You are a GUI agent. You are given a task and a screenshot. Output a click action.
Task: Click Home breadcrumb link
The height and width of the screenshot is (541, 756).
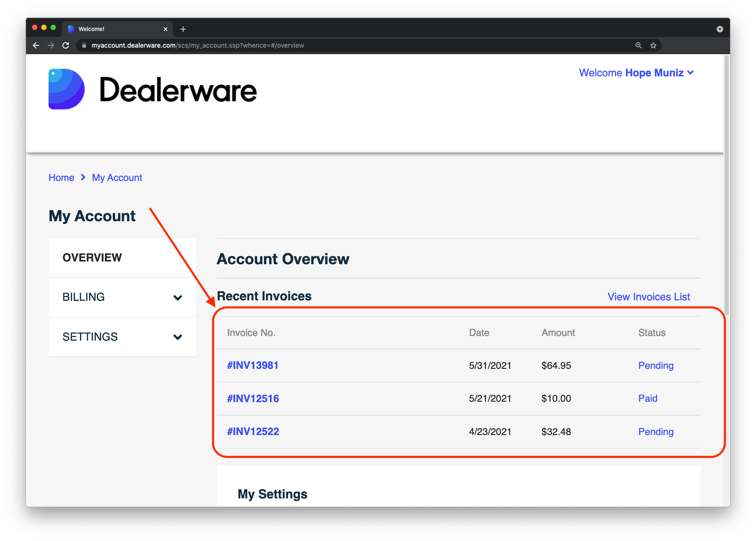click(61, 178)
